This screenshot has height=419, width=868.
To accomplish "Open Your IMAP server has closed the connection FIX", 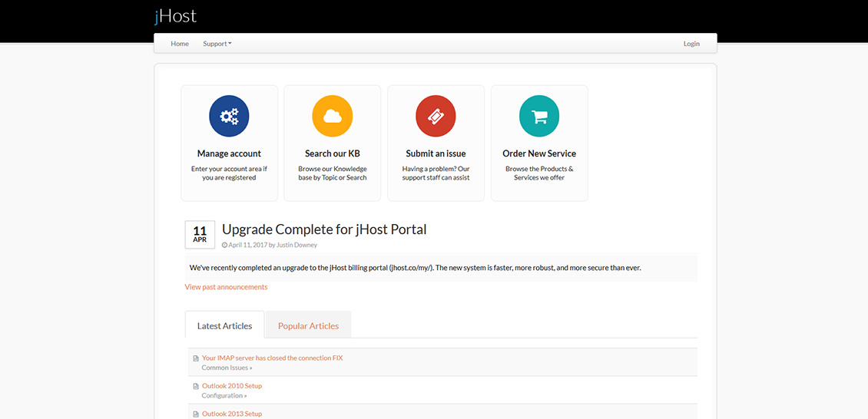I will click(273, 358).
